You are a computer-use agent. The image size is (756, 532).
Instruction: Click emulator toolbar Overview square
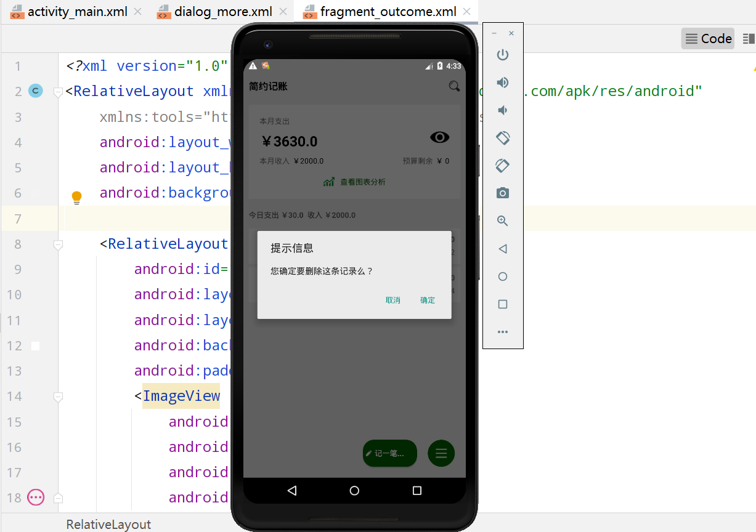503,304
